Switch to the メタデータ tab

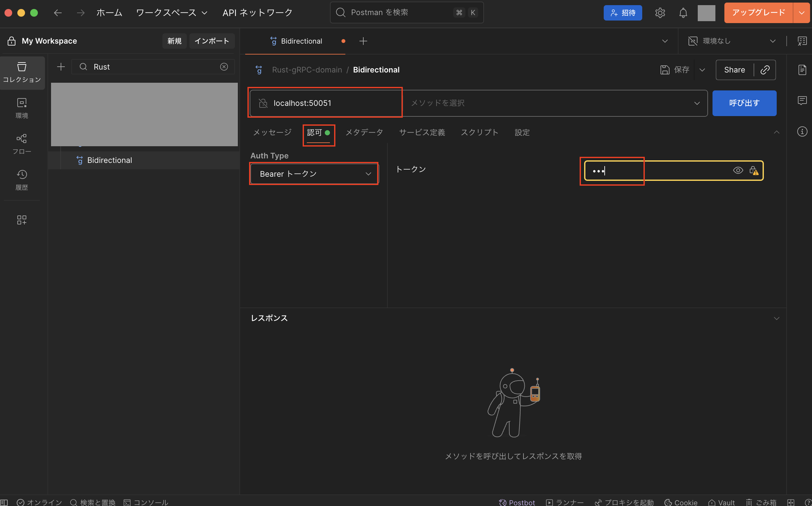(364, 132)
